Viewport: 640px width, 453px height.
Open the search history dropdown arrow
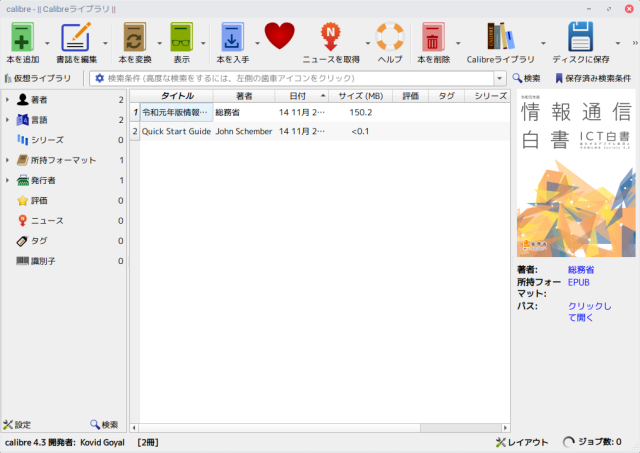(x=499, y=78)
